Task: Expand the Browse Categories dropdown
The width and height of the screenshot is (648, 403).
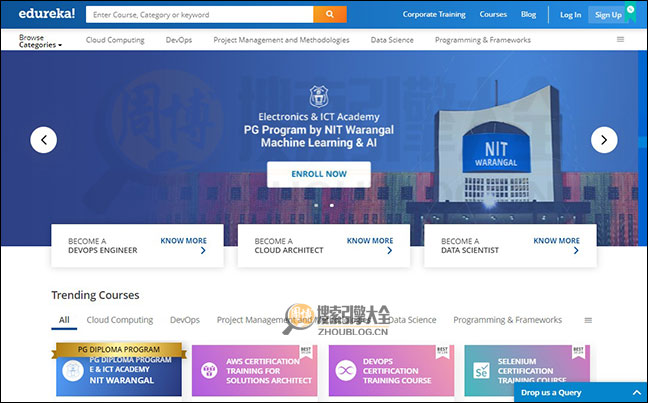Action: click(40, 41)
